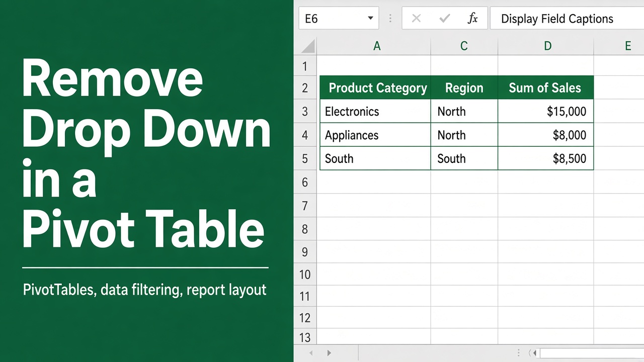
Task: Click the horizontal scrollbar track
Action: (x=592, y=353)
